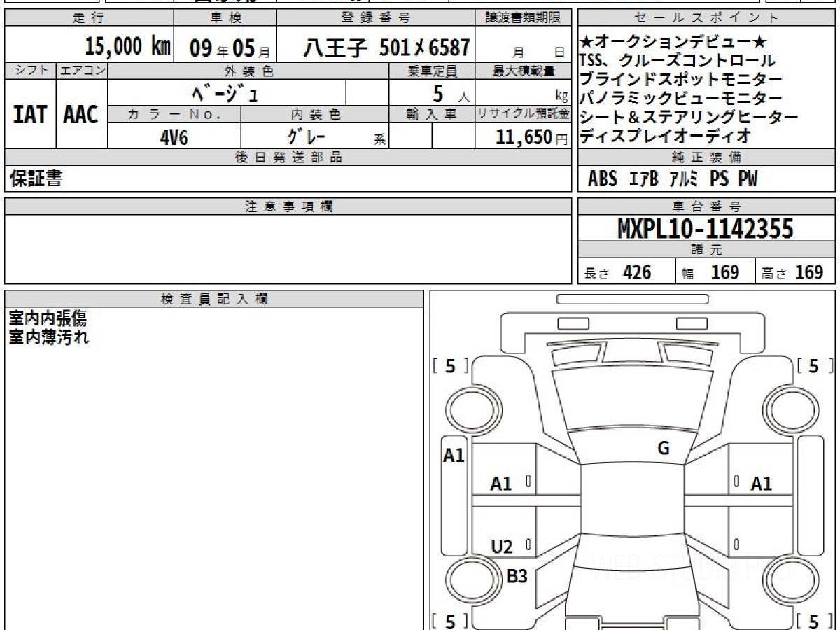Click the 車台番号 header
The width and height of the screenshot is (840, 630).
[x=707, y=206]
